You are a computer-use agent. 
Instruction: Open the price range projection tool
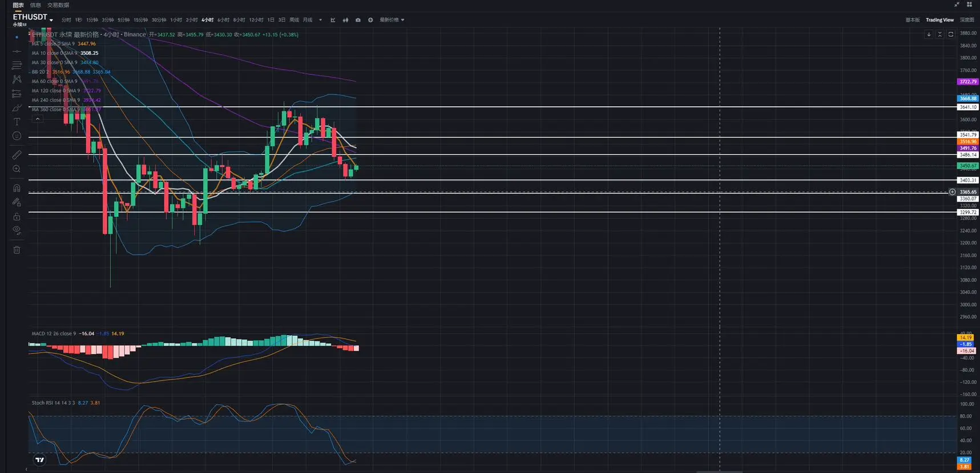tap(17, 94)
